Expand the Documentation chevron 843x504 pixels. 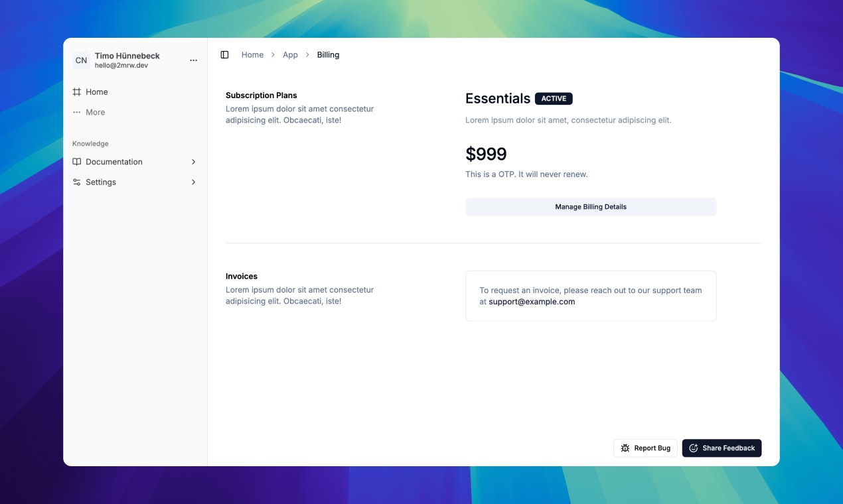pyautogui.click(x=193, y=162)
